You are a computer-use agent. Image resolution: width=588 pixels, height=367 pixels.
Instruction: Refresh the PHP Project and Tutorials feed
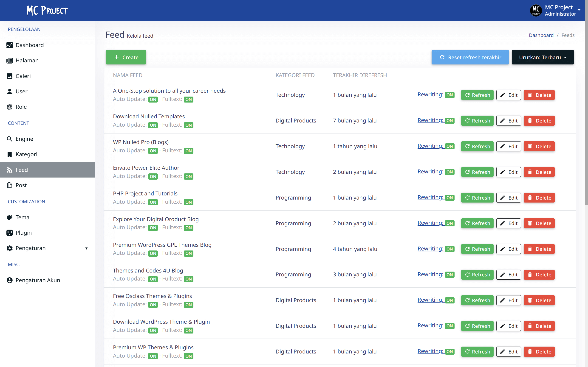(477, 197)
